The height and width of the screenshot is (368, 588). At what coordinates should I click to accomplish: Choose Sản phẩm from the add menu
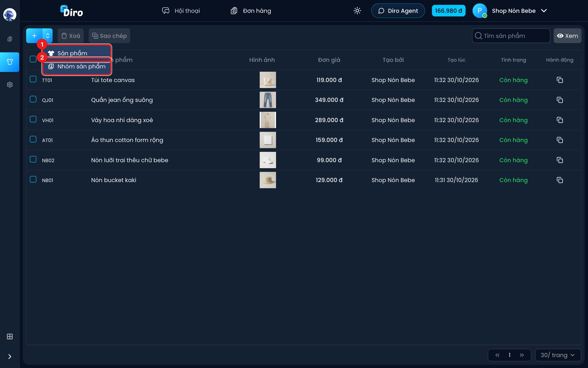(77, 53)
